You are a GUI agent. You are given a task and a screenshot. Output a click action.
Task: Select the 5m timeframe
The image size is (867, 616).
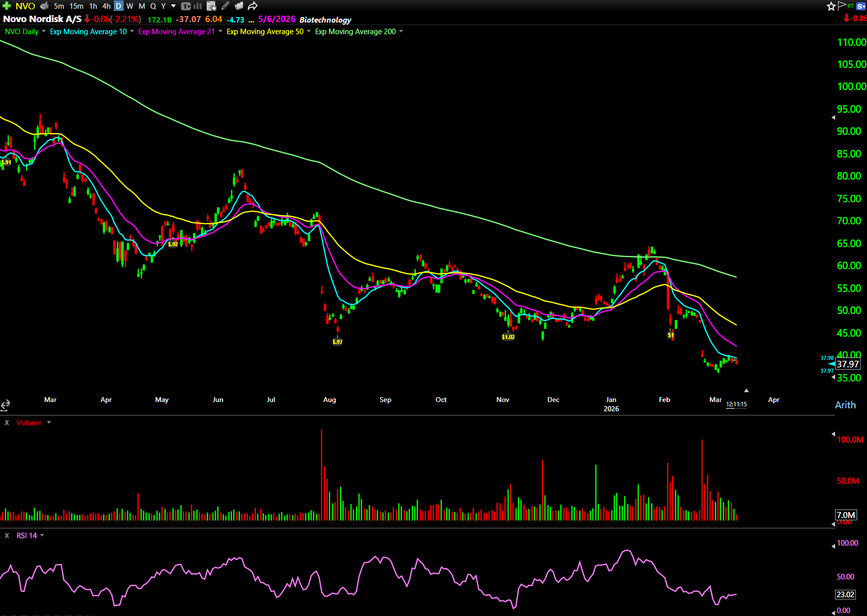(x=59, y=6)
